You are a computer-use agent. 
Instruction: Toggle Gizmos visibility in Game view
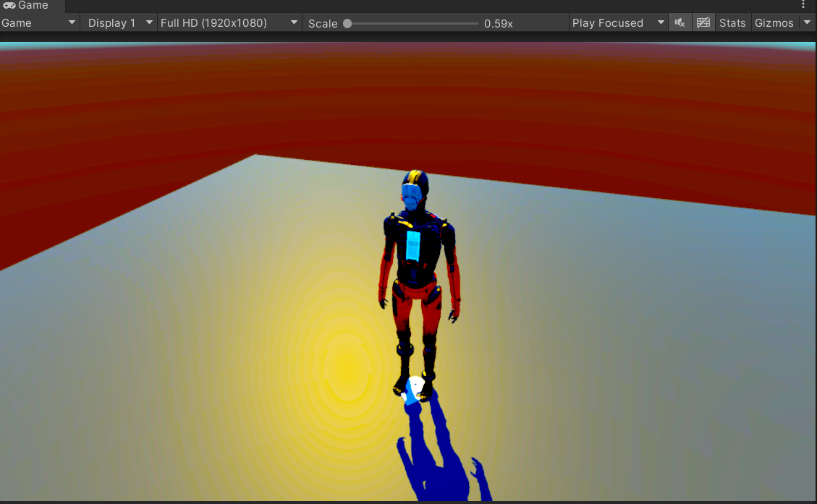774,23
